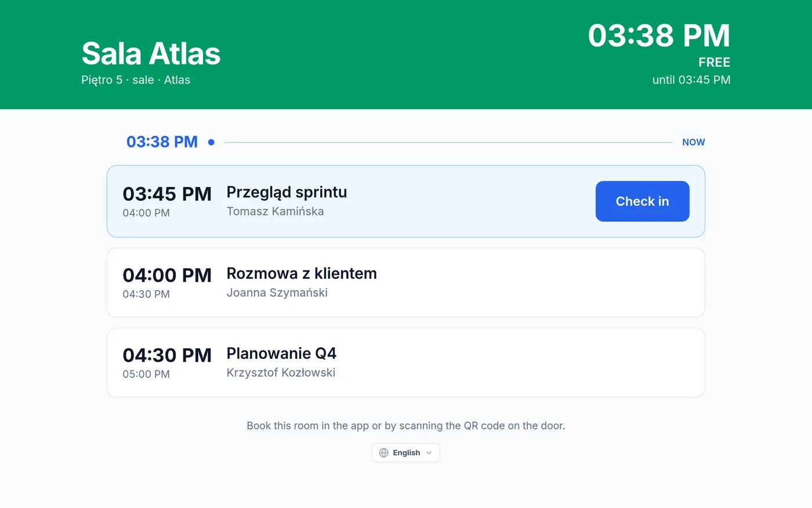Click the Piętro 5 · sale · Atlas breadcrumb
812x508 pixels.
136,80
